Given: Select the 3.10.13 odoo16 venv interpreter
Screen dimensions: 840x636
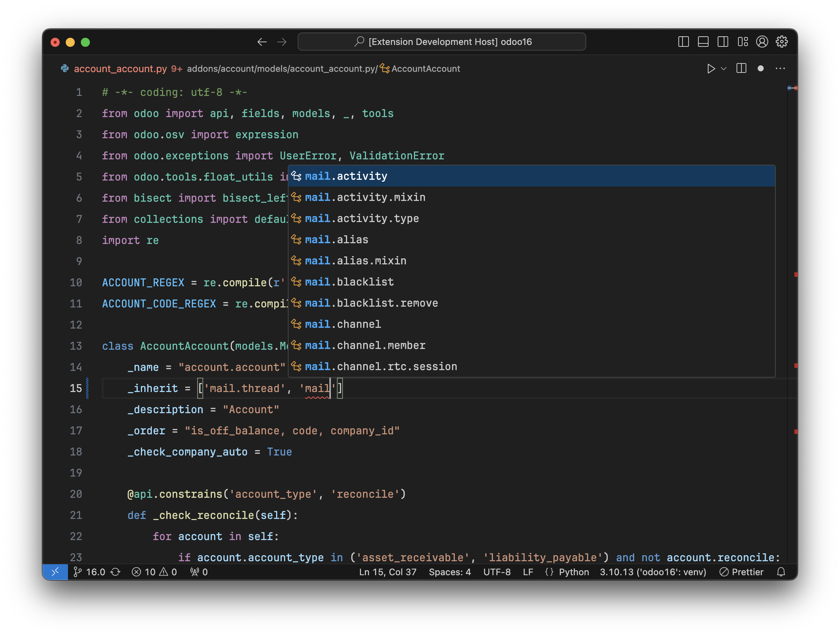Looking at the screenshot, I should point(653,572).
